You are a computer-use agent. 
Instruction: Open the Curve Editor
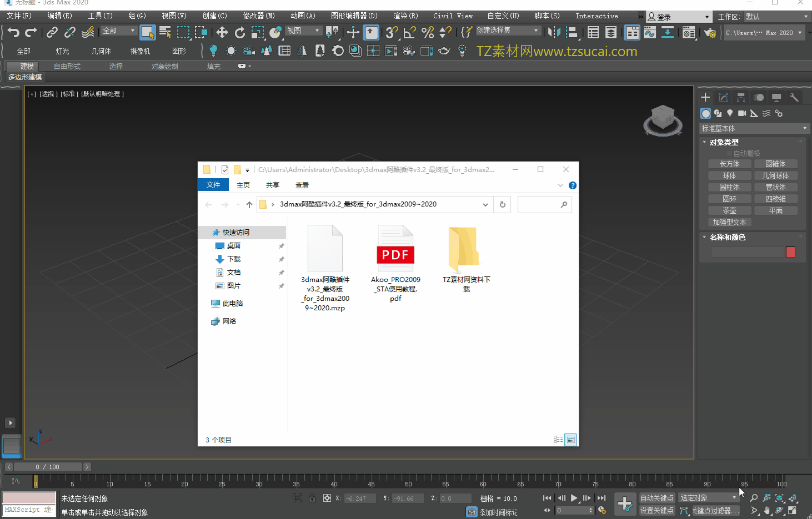tap(650, 33)
